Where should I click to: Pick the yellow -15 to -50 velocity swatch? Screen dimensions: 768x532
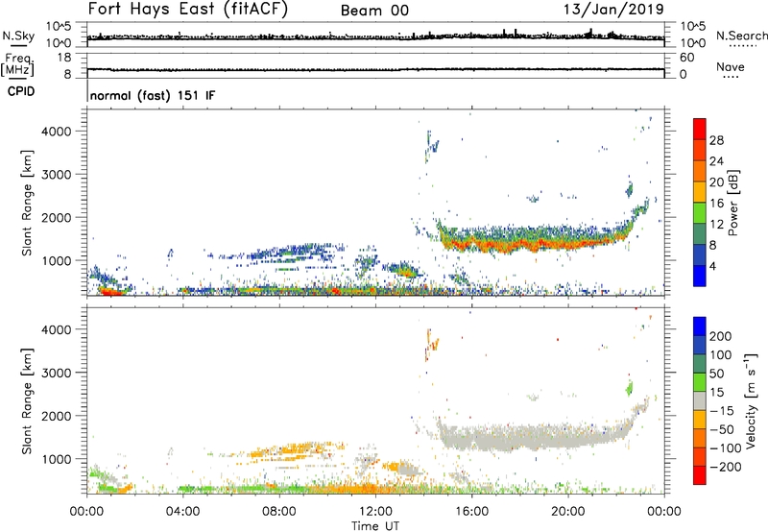[700, 420]
